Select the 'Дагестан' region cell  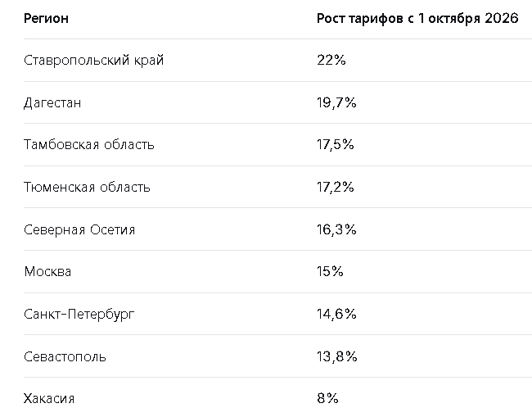click(53, 103)
